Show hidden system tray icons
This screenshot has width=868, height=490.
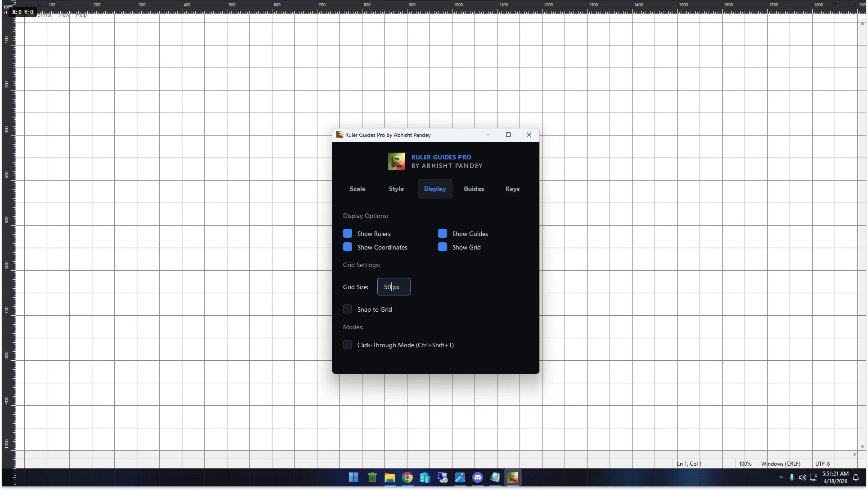click(x=781, y=477)
